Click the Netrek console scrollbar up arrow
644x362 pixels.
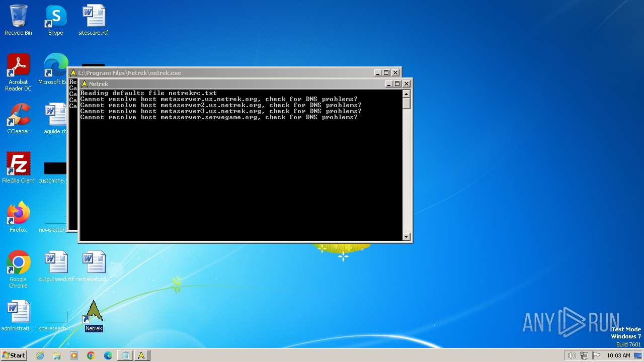coord(407,94)
